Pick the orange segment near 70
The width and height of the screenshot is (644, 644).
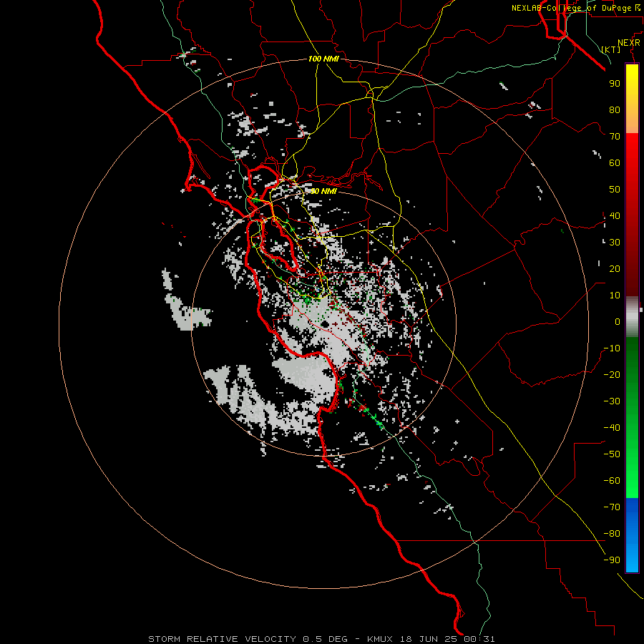[632, 121]
